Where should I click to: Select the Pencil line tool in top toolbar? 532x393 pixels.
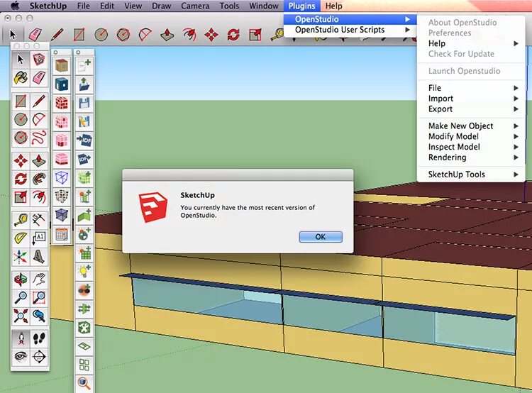point(57,34)
